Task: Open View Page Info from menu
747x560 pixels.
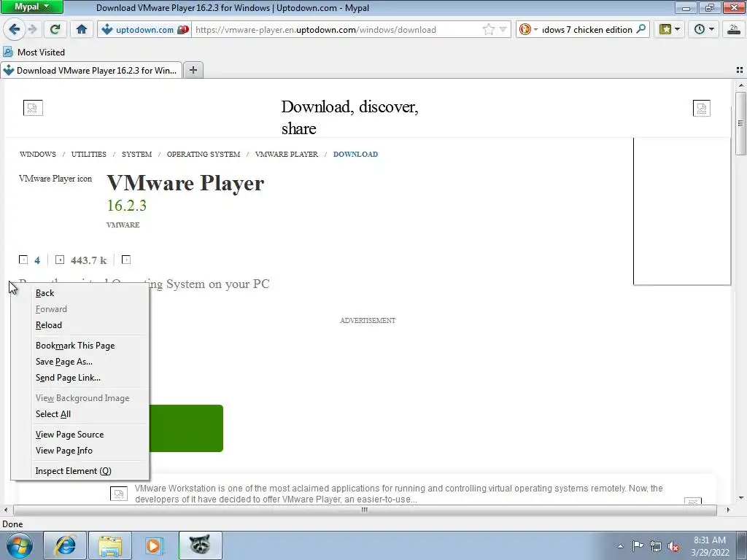Action: [x=80, y=451]
